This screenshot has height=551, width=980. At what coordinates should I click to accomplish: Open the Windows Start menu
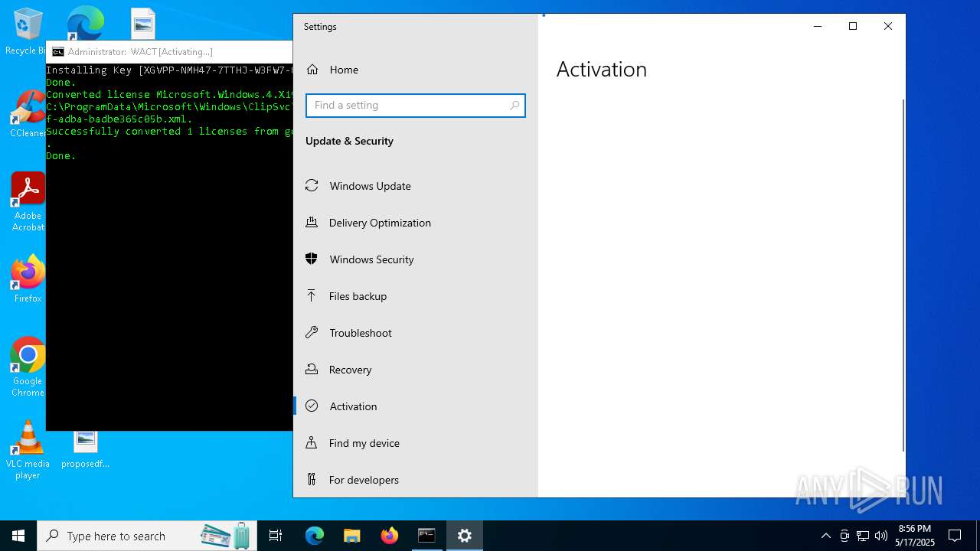[18, 536]
